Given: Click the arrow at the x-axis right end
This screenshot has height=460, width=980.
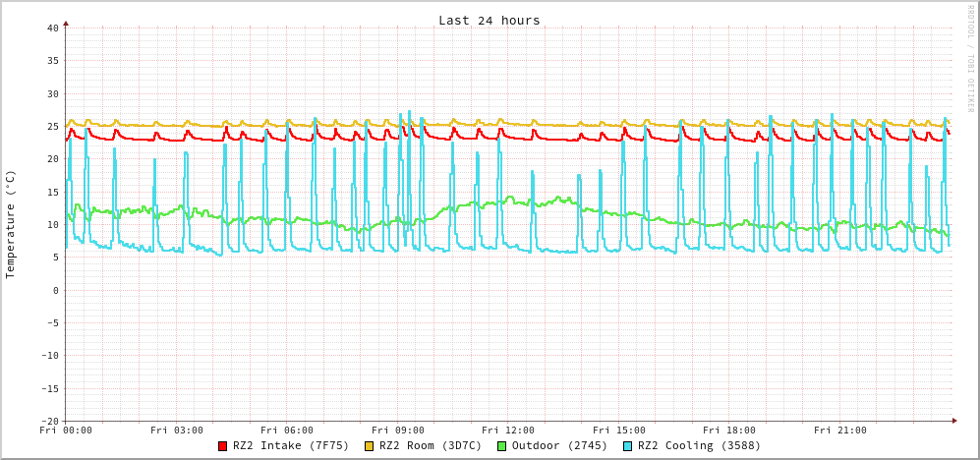Looking at the screenshot, I should [954, 421].
